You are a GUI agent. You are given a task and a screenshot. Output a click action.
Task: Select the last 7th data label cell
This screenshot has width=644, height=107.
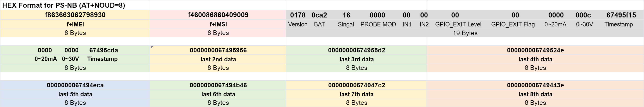(x=356, y=94)
